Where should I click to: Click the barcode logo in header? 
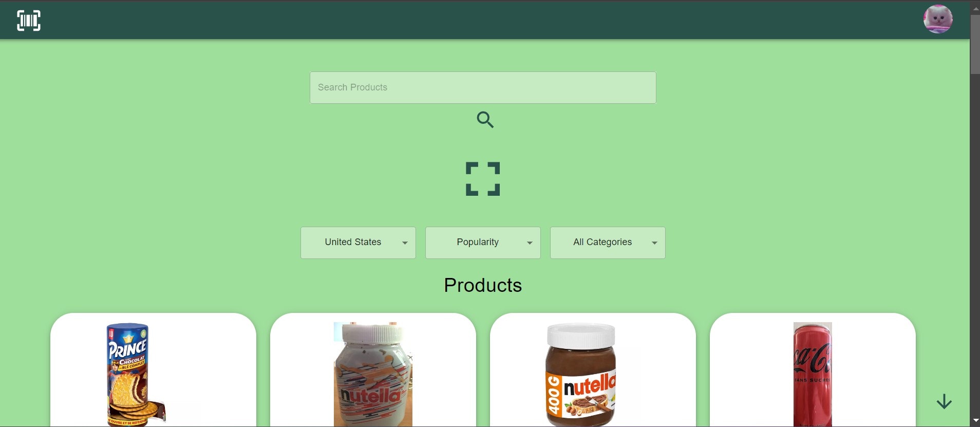[x=29, y=21]
